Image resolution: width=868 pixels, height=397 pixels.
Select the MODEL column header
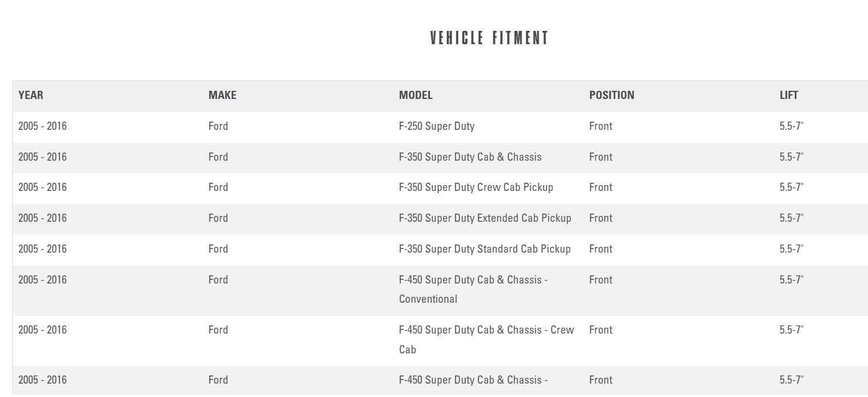[415, 95]
